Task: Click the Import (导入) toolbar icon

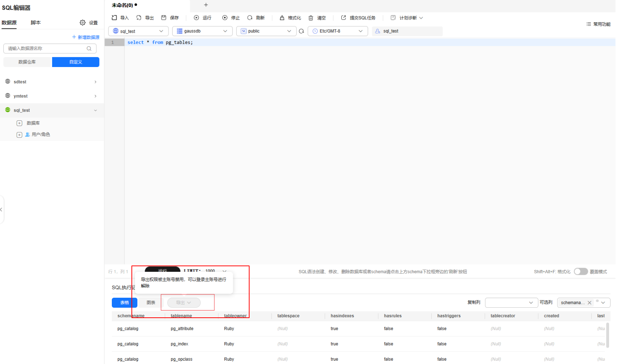Action: (114, 18)
